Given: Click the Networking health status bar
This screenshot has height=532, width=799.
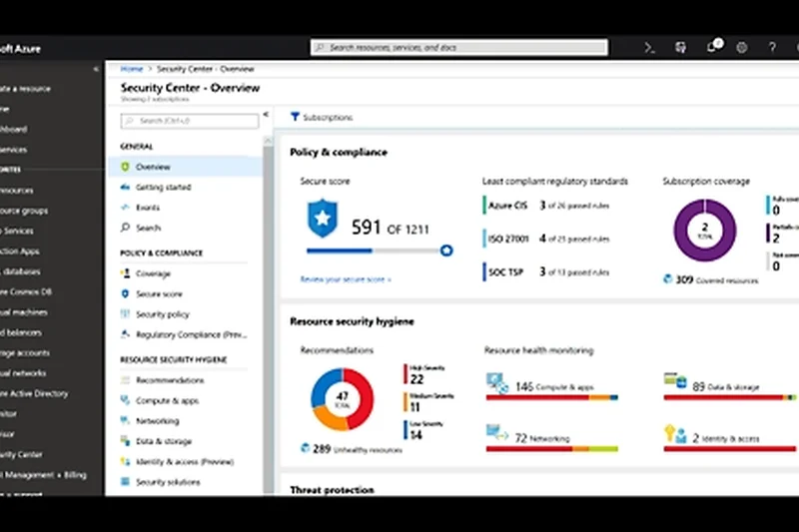Looking at the screenshot, I should [552, 449].
